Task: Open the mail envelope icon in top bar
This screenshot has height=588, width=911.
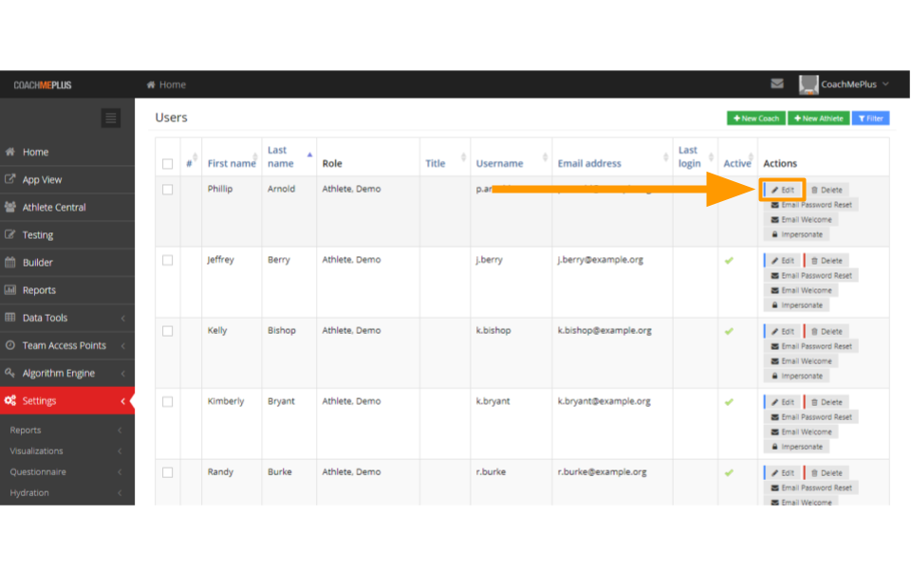Action: coord(777,84)
